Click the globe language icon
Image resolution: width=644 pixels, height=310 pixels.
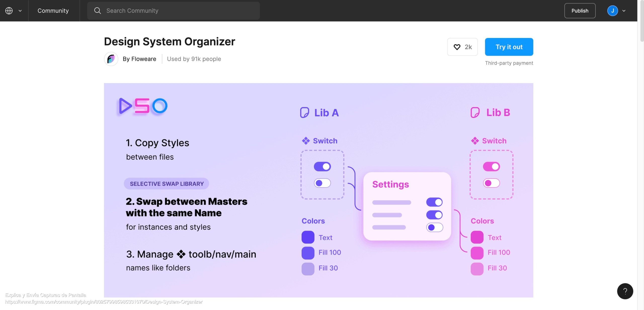pyautogui.click(x=9, y=11)
